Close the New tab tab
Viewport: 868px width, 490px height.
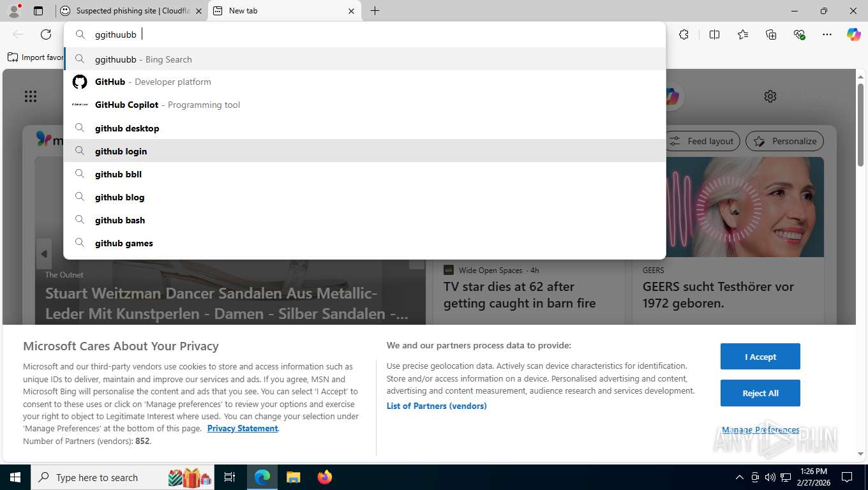click(x=351, y=11)
